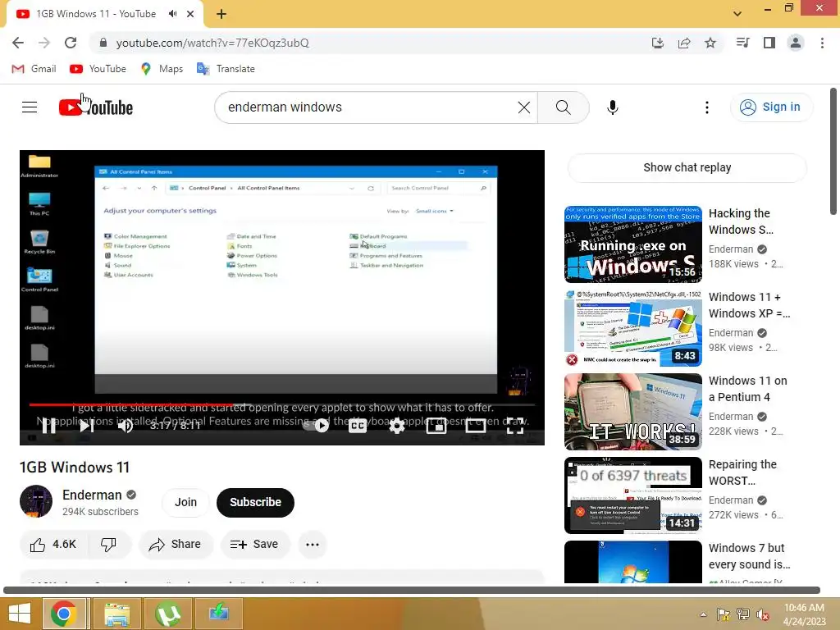The width and height of the screenshot is (840, 630).
Task: Click the forward navigation arrow
Action: pos(44,43)
